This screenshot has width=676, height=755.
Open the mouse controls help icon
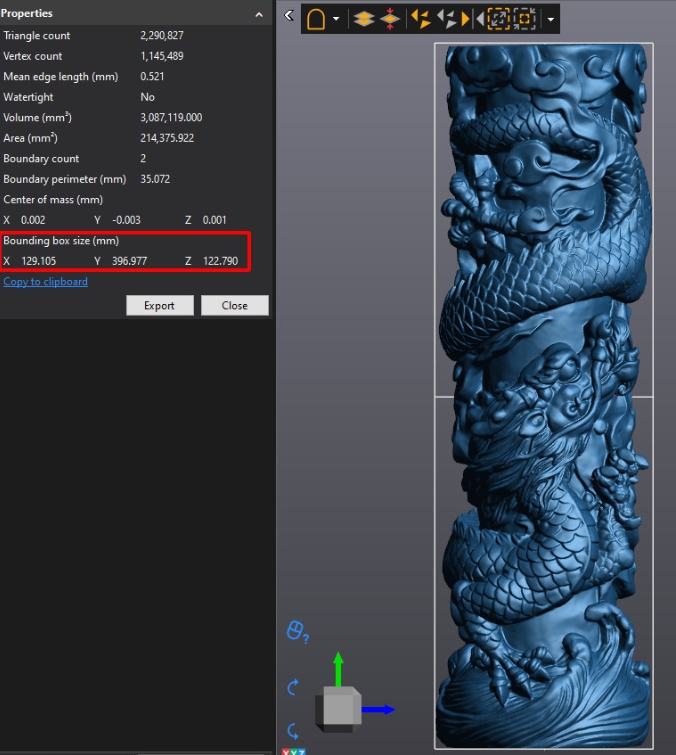click(x=297, y=632)
